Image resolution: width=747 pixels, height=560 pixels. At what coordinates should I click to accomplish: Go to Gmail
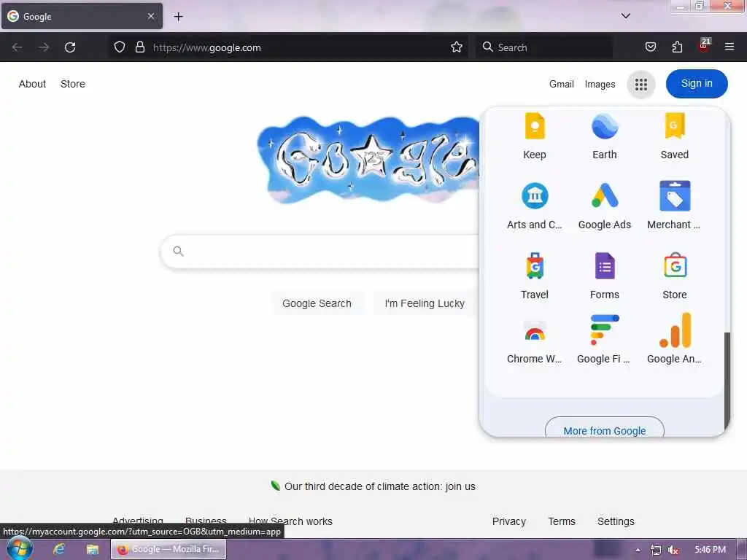point(561,85)
